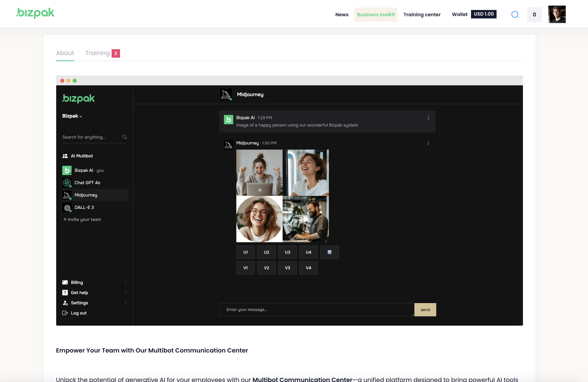588x382 pixels.
Task: Open the DALL-E 3 bot
Action: [84, 207]
